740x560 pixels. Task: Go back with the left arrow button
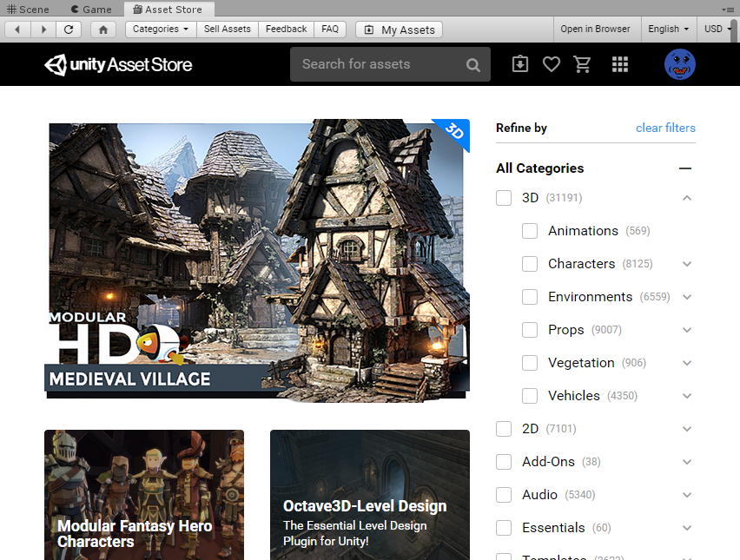coord(17,30)
